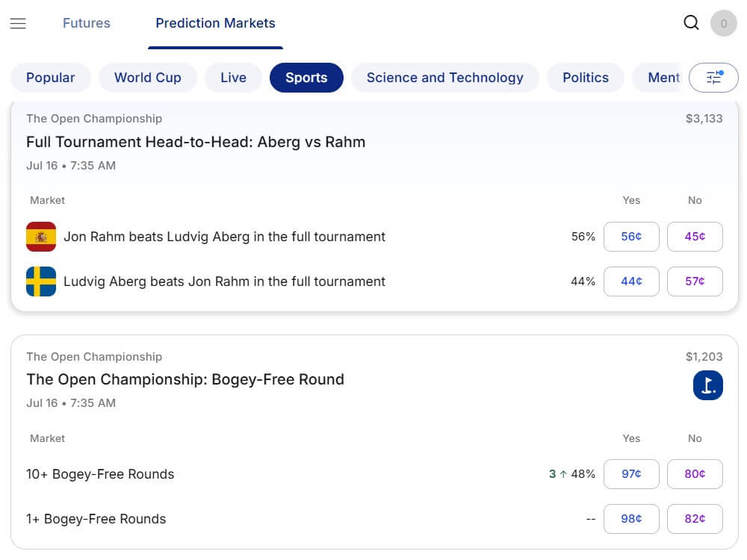
Task: Select the Science and Technology category
Action: coord(445,78)
